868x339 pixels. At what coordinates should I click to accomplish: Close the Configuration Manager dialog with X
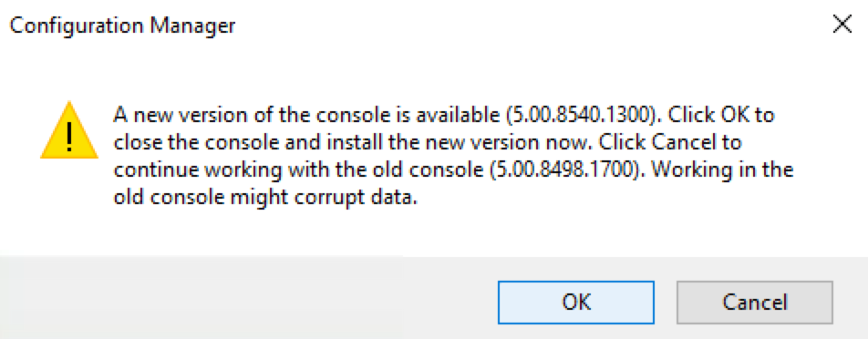pos(842,25)
